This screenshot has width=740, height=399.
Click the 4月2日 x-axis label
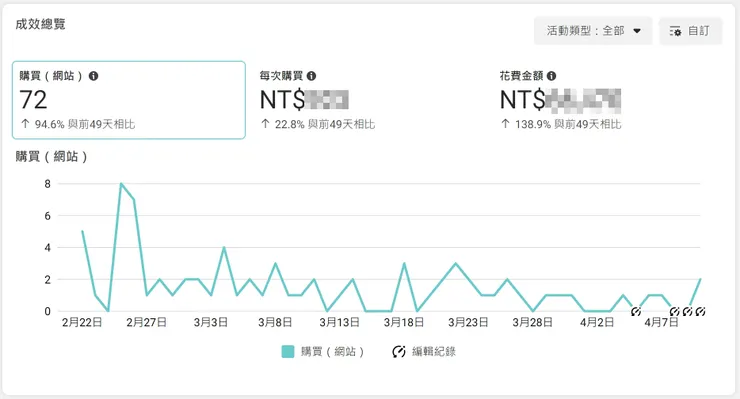(597, 323)
